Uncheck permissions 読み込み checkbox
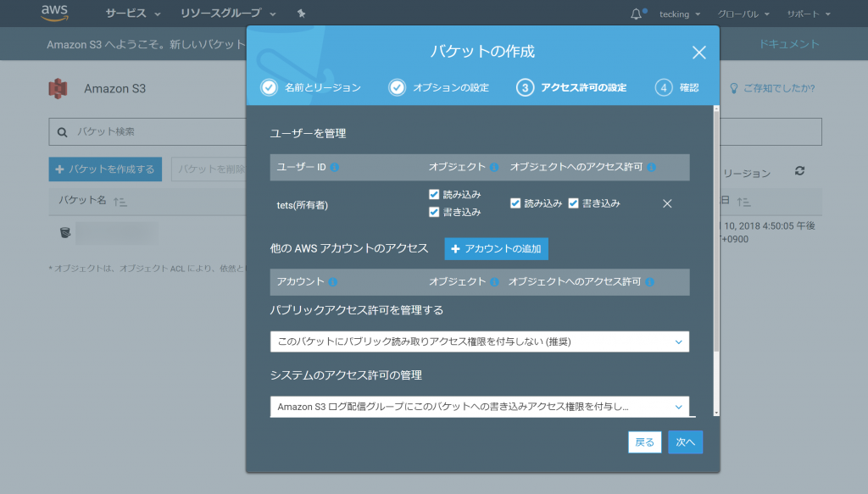Viewport: 868px width, 494px height. point(515,203)
